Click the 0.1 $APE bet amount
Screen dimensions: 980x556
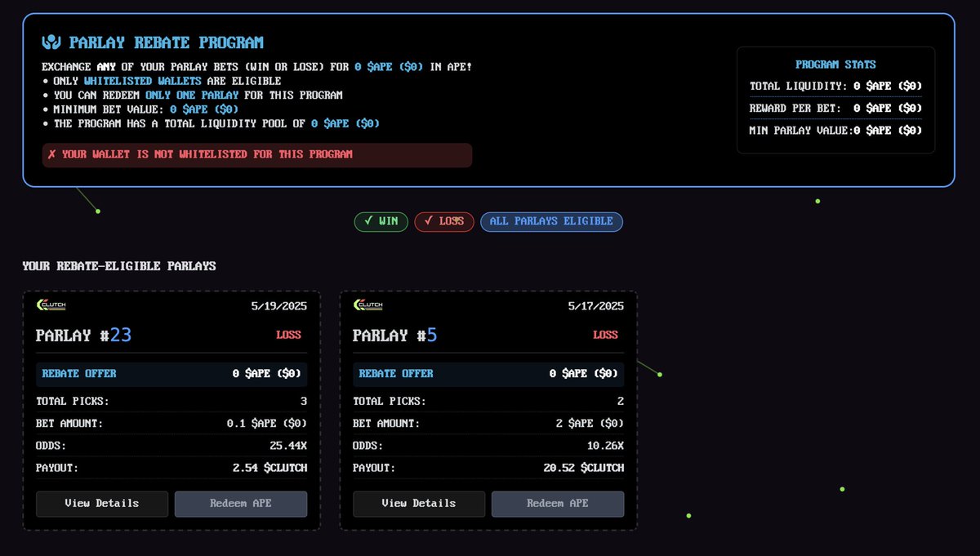pos(267,424)
